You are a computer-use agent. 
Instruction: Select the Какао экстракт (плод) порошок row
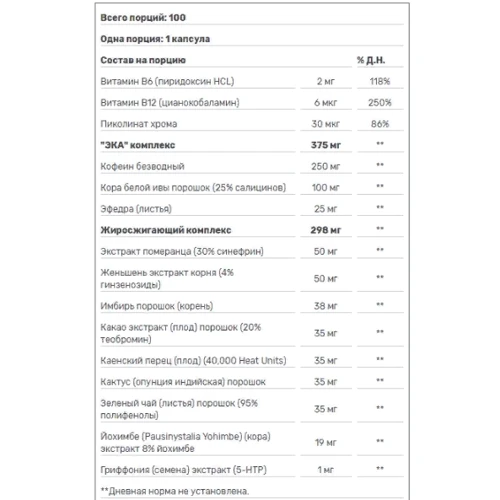pos(252,333)
